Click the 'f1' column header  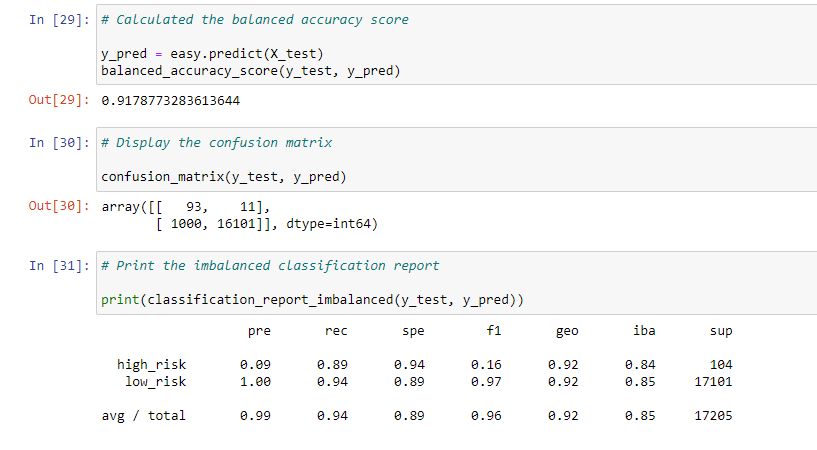click(x=493, y=331)
